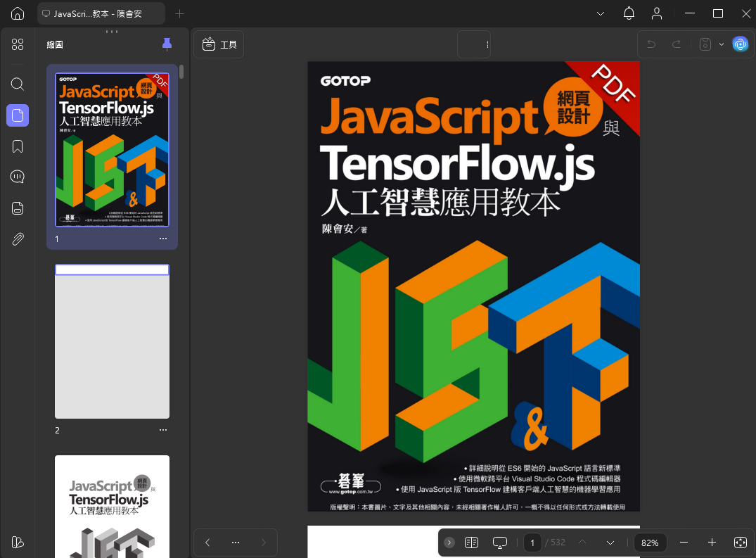Image resolution: width=756 pixels, height=558 pixels.
Task: Zoom in with plus button
Action: tap(712, 543)
